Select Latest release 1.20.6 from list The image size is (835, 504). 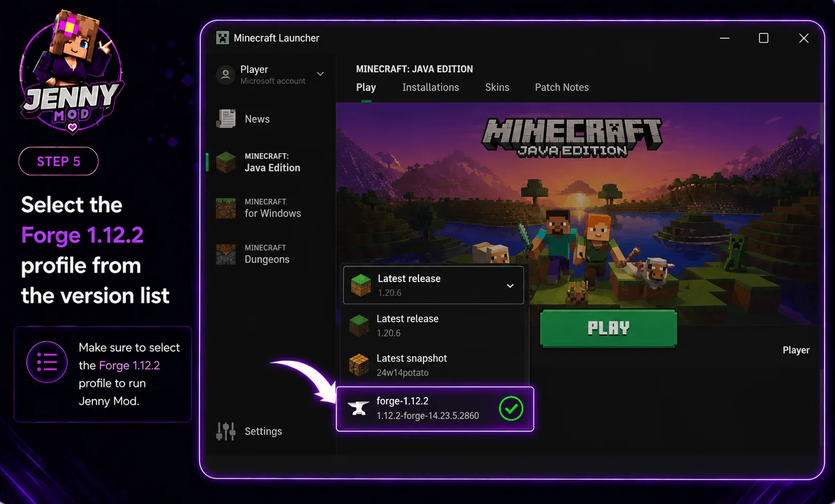tap(434, 325)
